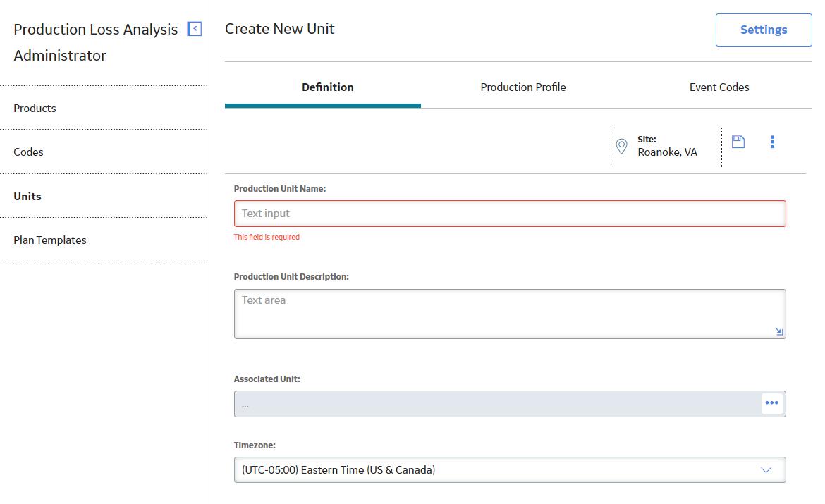The image size is (825, 504).
Task: Select Products in the sidebar
Action: [x=104, y=108]
